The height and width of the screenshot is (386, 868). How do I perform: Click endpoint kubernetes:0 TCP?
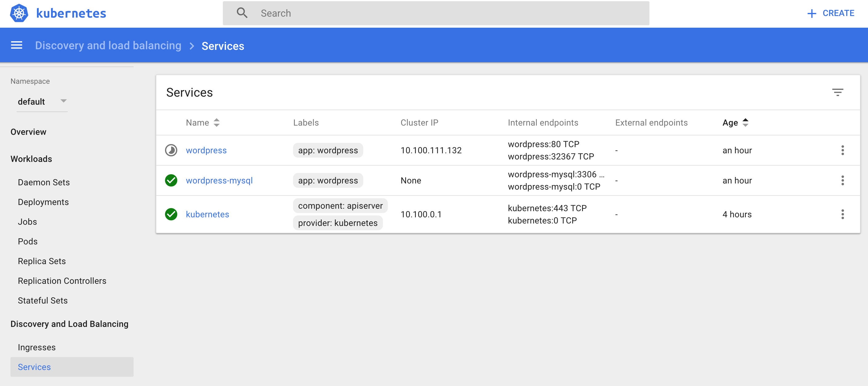pos(542,220)
